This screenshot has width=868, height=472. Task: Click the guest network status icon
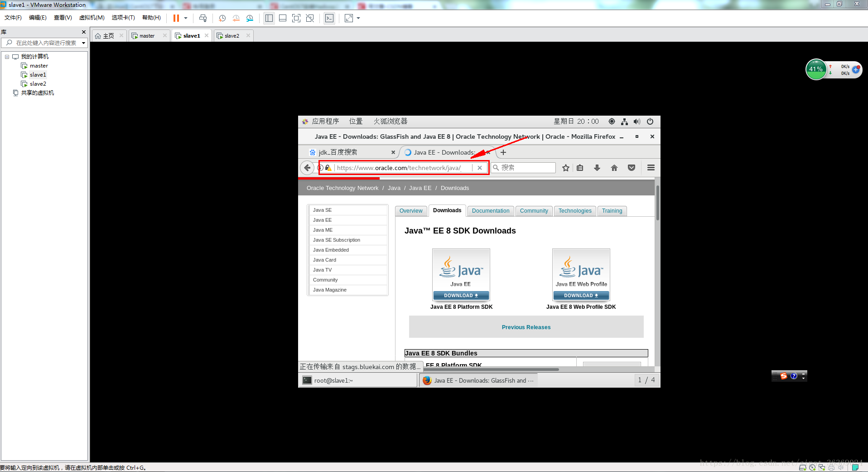click(624, 122)
